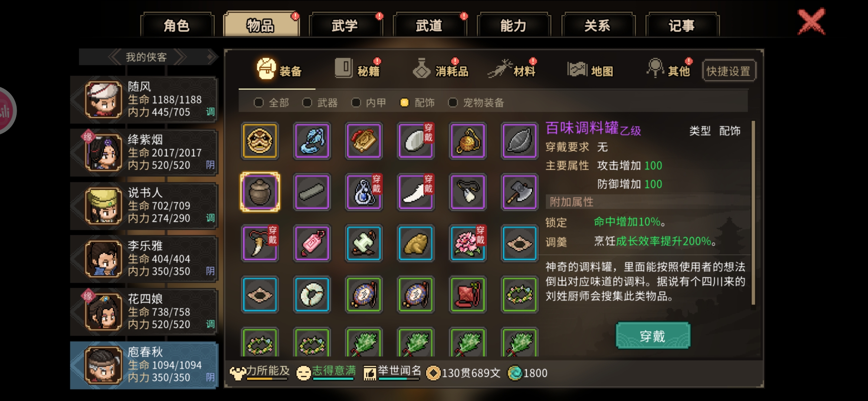Go to previous group with left chevron
This screenshot has height=401, width=868.
point(115,57)
